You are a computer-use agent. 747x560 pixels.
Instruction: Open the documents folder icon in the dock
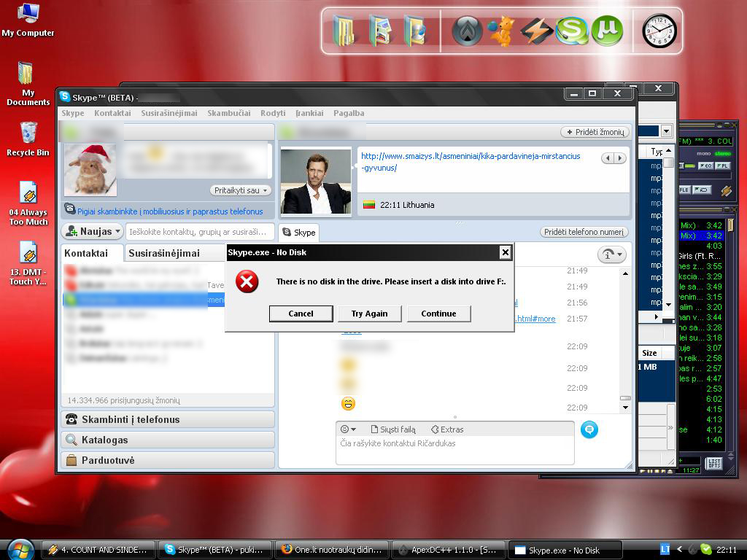click(344, 31)
